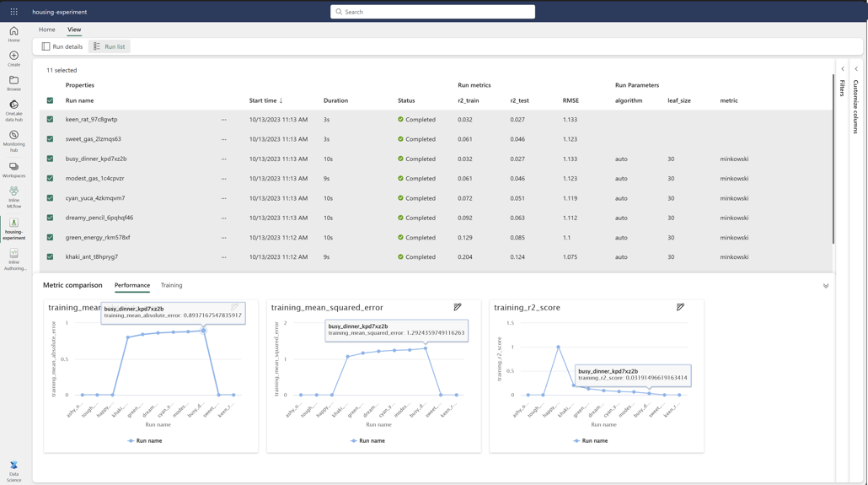Open the green_energy_rkm578xf run
The image size is (868, 485).
(x=98, y=237)
